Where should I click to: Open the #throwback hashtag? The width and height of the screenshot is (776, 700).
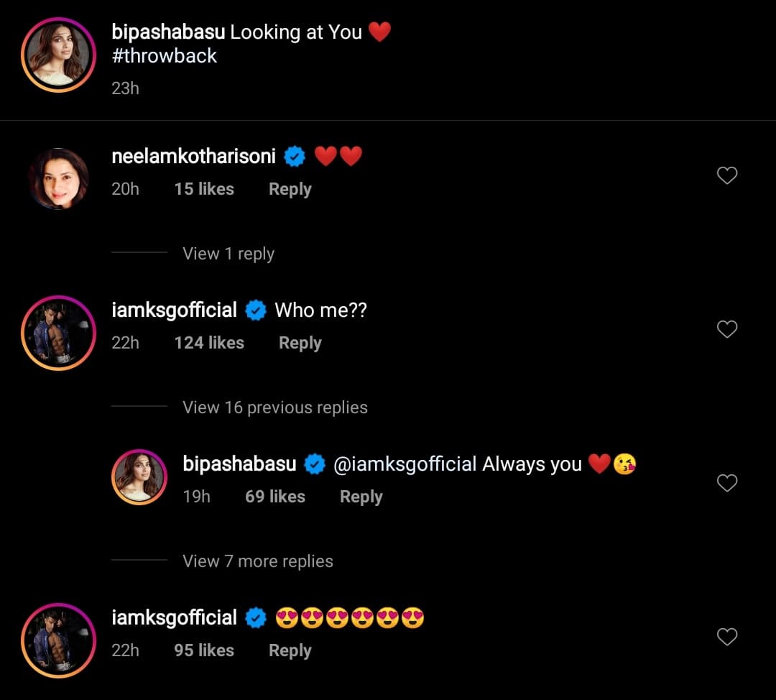tap(164, 56)
